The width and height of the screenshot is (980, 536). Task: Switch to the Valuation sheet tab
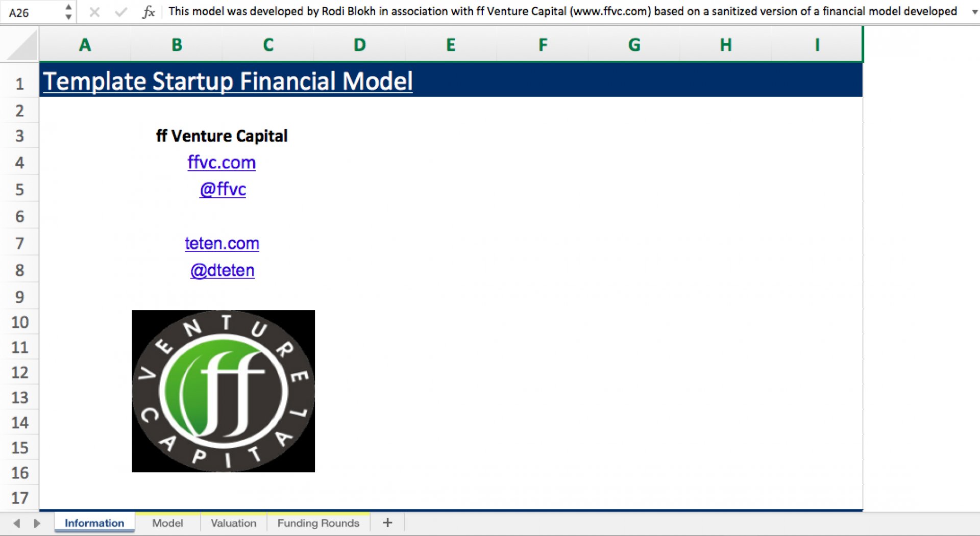click(x=233, y=523)
